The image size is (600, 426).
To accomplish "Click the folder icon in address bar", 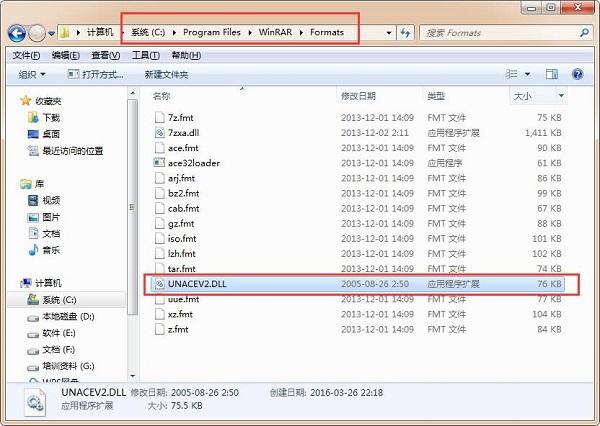I will point(65,33).
